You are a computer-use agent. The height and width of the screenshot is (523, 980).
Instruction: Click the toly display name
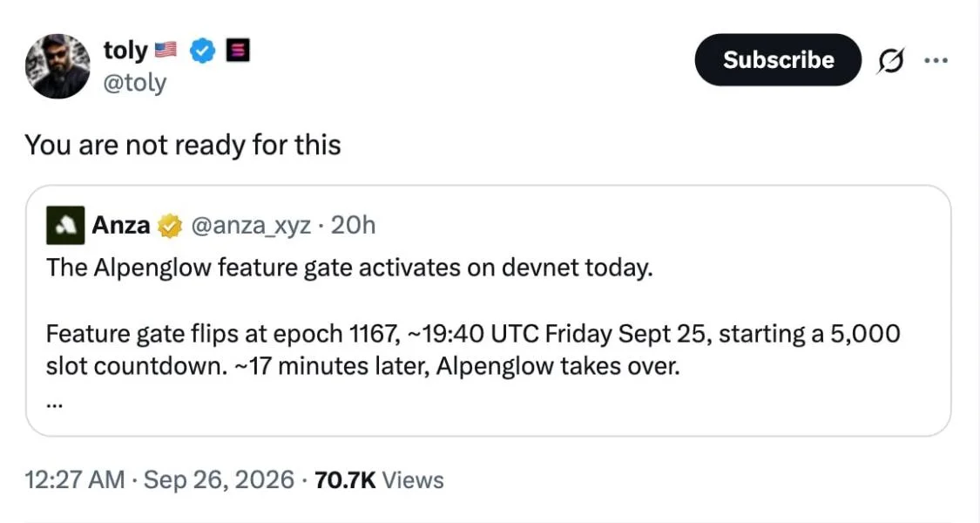[x=125, y=50]
